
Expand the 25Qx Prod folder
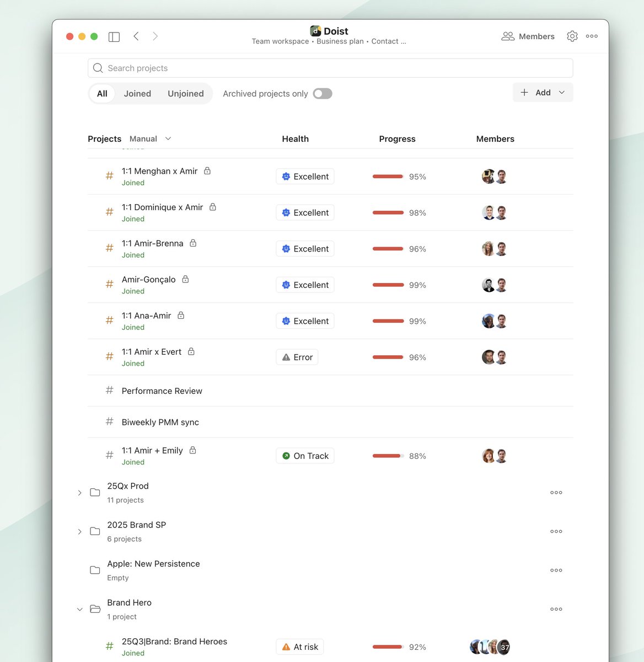click(79, 493)
